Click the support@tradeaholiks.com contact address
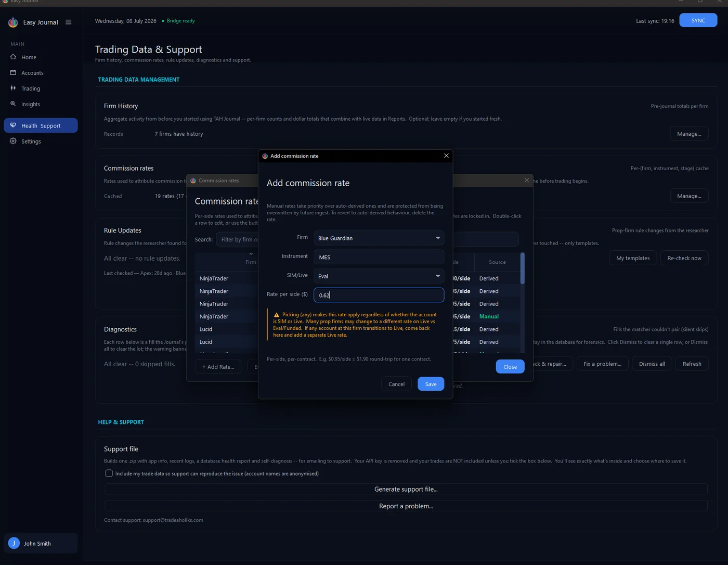The height and width of the screenshot is (565, 728). pos(173,520)
